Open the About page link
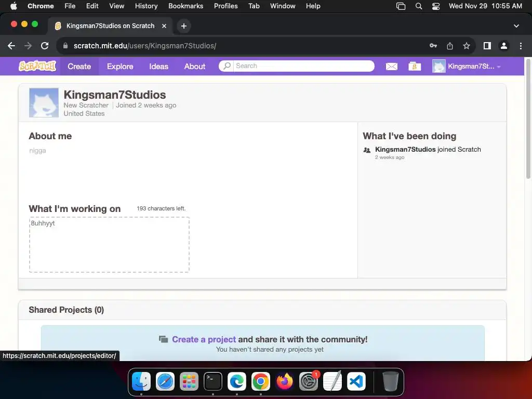Viewport: 532px width, 399px height. (x=194, y=66)
